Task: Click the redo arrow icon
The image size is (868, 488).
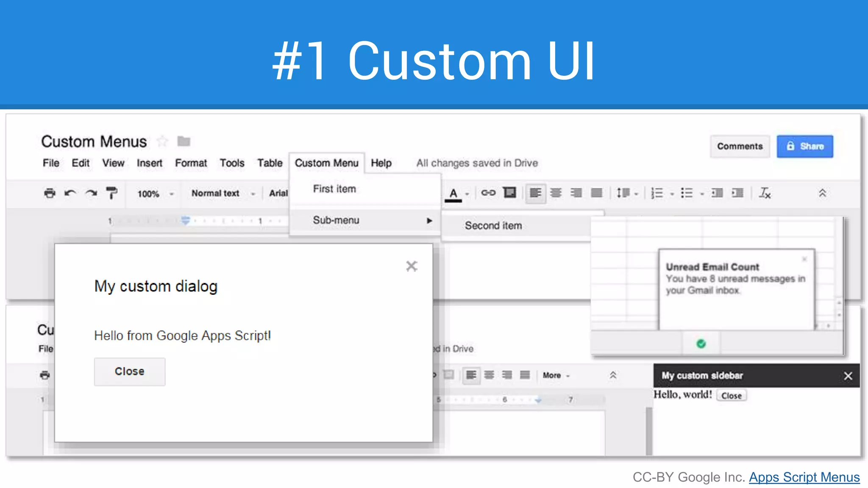Action: (91, 193)
